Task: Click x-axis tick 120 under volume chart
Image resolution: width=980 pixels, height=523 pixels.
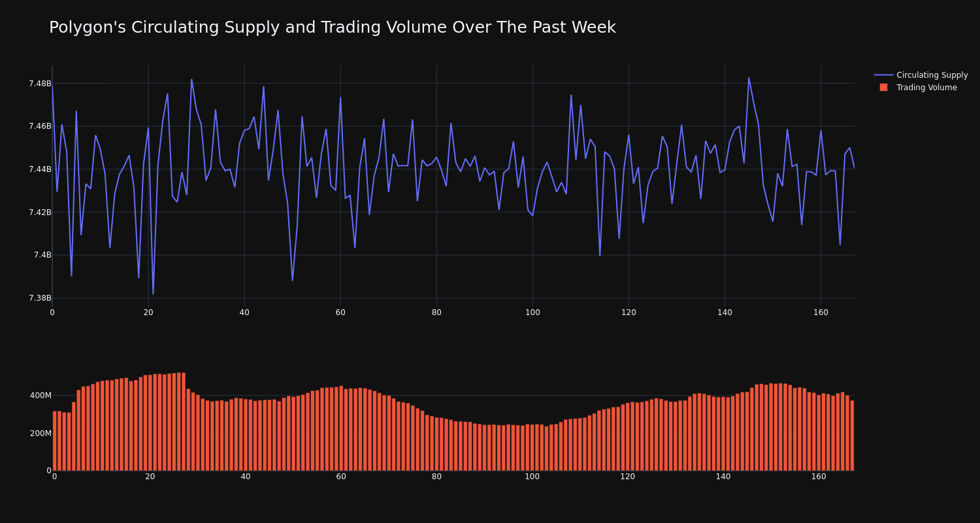Action: pos(628,477)
